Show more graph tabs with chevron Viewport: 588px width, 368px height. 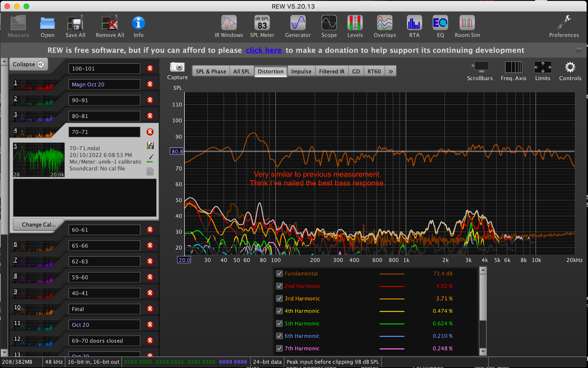(x=391, y=71)
